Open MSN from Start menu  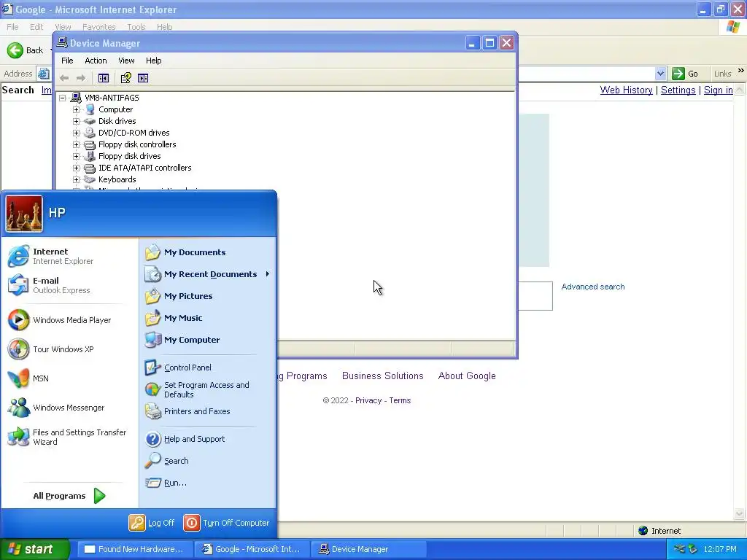[28, 378]
